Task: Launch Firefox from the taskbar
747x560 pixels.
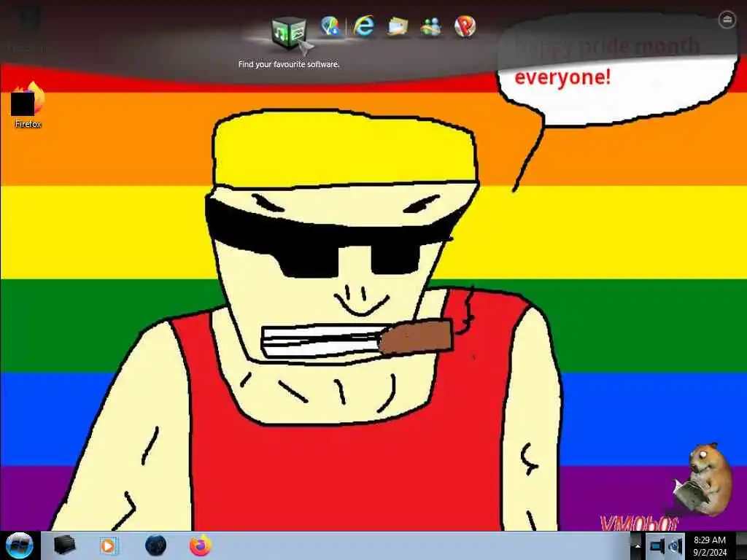Action: pos(201,545)
